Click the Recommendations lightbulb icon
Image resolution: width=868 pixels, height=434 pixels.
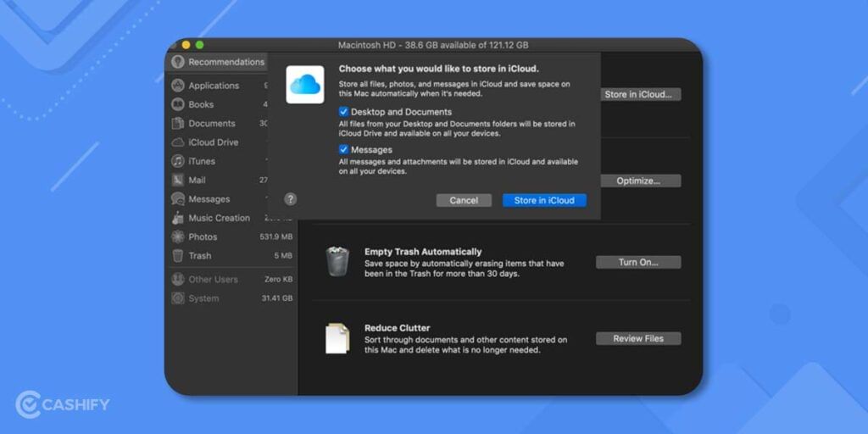point(178,62)
